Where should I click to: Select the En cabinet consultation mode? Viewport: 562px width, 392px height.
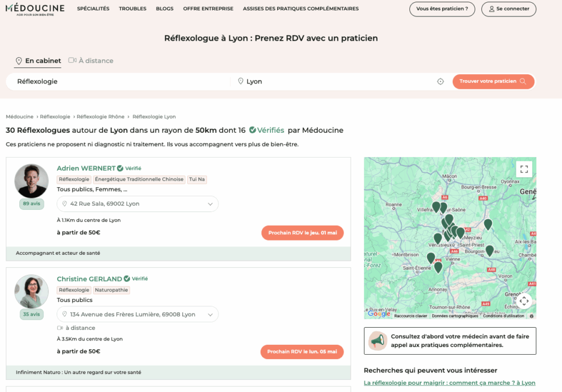[x=38, y=61]
